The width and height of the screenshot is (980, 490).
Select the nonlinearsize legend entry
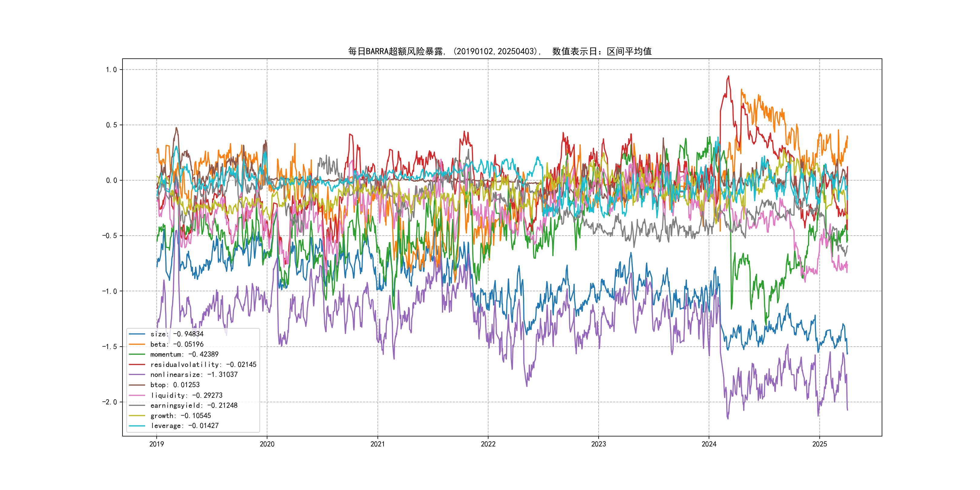[194, 375]
